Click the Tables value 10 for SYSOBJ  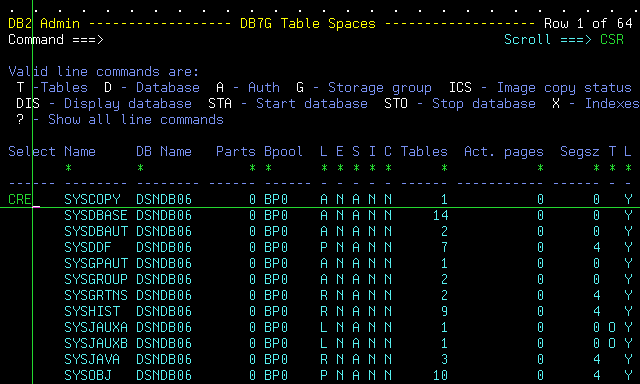point(440,375)
